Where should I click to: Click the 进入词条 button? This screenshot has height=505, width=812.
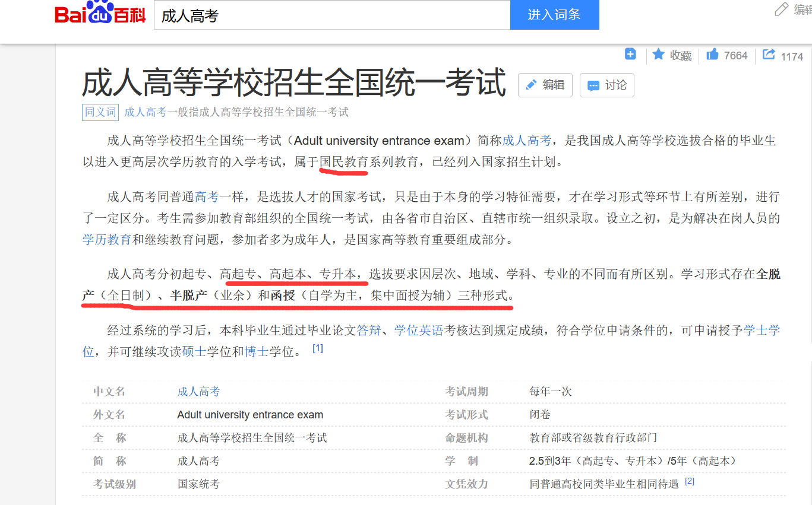pos(554,15)
